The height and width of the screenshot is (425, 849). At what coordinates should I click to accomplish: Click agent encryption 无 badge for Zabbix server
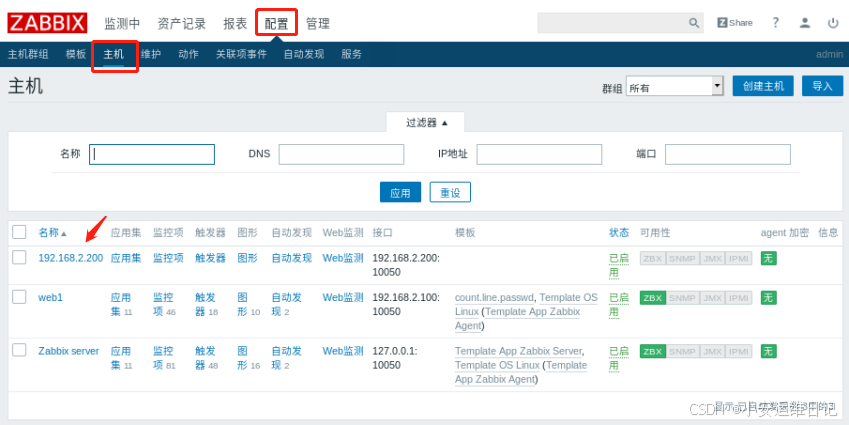pos(768,351)
